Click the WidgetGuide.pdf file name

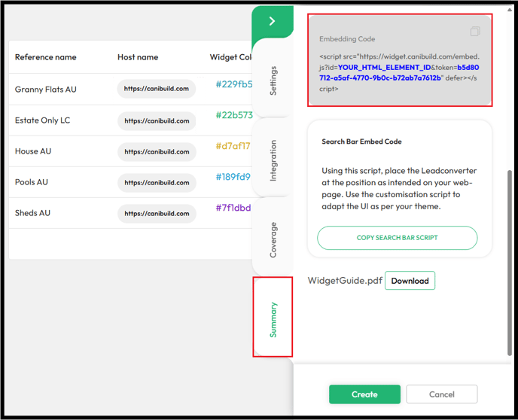(345, 281)
